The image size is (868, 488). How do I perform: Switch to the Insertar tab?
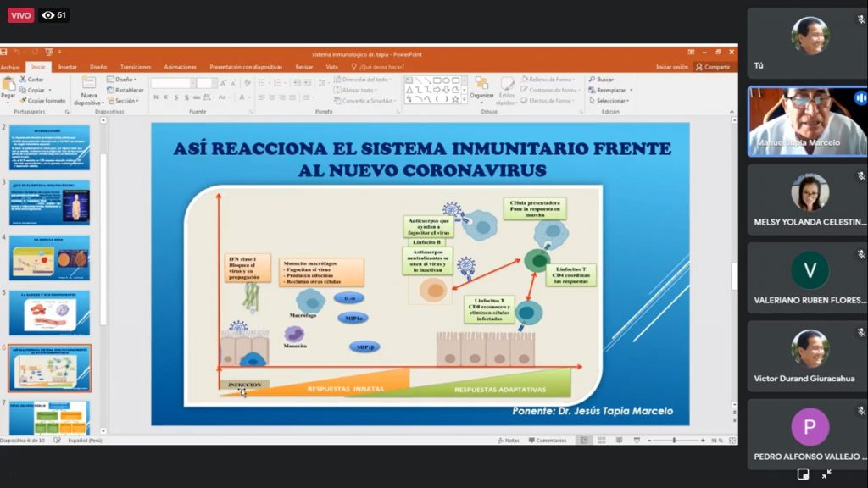[x=68, y=67]
